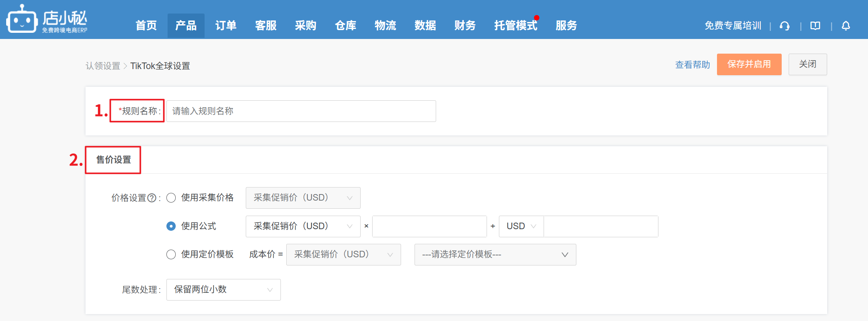Click the 认领设置 breadcrumb link
The image size is (868, 321).
[x=103, y=66]
